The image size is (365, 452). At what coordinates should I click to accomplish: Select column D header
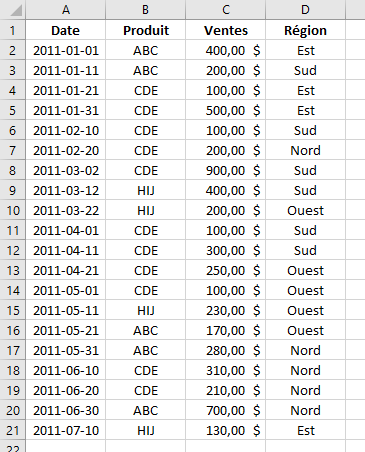pyautogui.click(x=306, y=10)
